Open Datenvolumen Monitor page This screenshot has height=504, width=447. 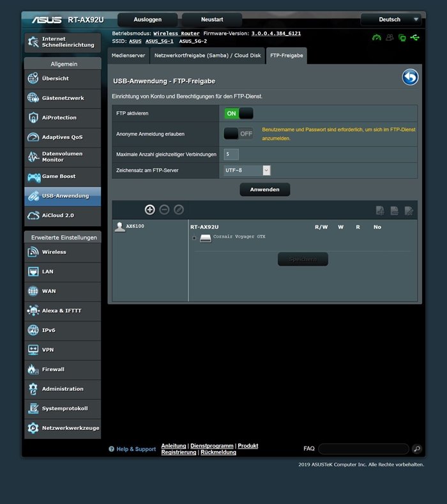click(x=63, y=157)
